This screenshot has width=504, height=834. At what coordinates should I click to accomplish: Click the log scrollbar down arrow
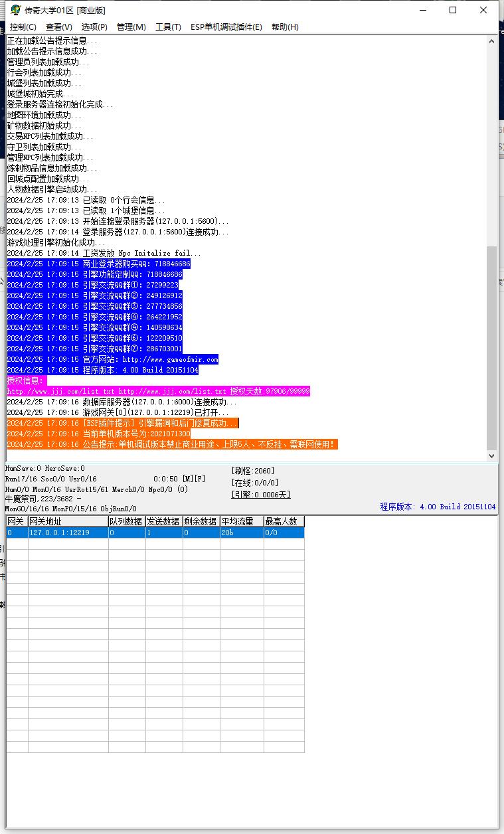pos(492,456)
